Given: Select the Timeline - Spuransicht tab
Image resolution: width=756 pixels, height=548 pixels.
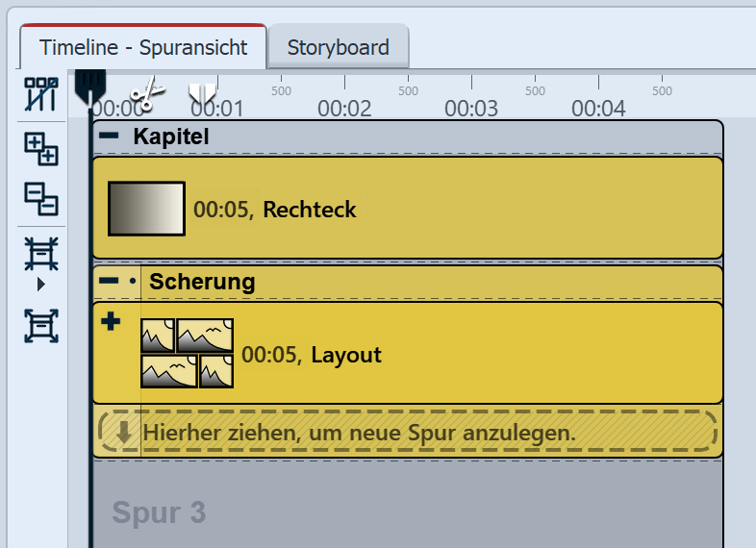Looking at the screenshot, I should 143,47.
